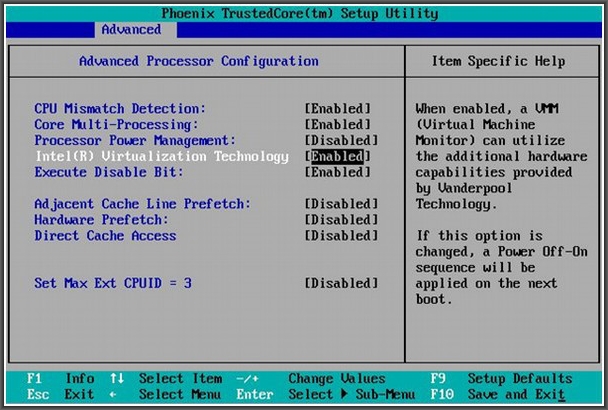Click the left arrow Select Menu icon

[x=113, y=394]
